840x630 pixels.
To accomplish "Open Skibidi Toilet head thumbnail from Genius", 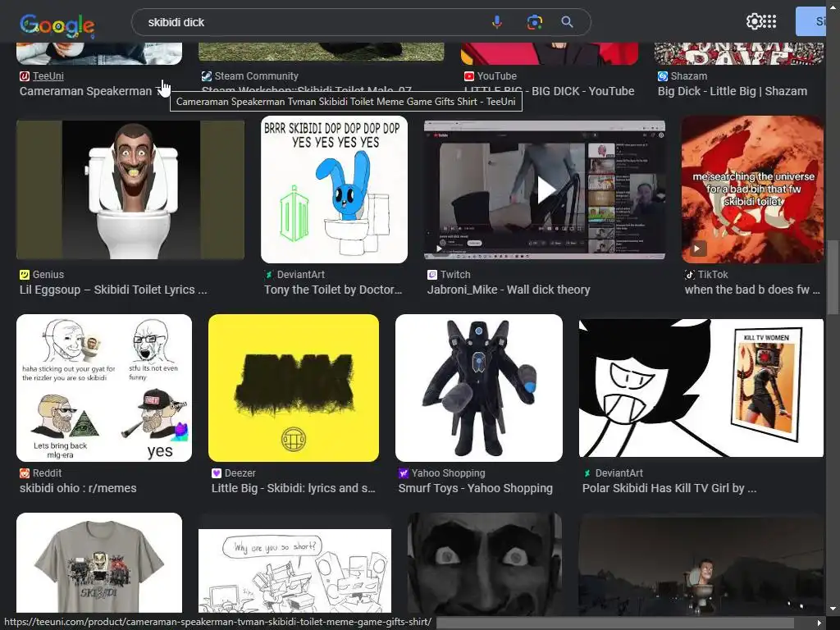I will (x=130, y=189).
